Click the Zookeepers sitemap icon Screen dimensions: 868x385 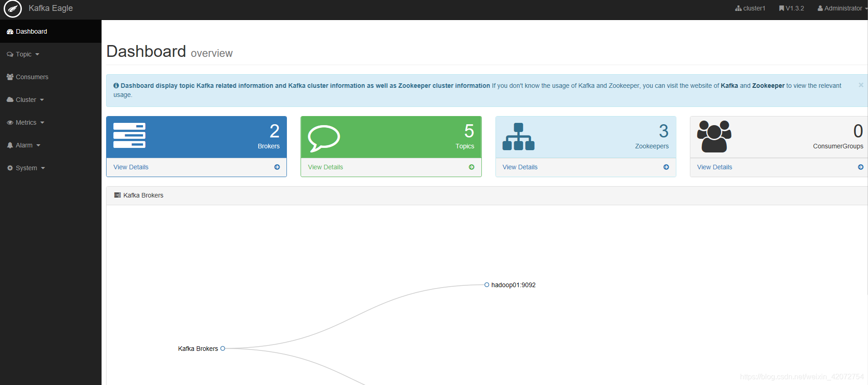[518, 137]
